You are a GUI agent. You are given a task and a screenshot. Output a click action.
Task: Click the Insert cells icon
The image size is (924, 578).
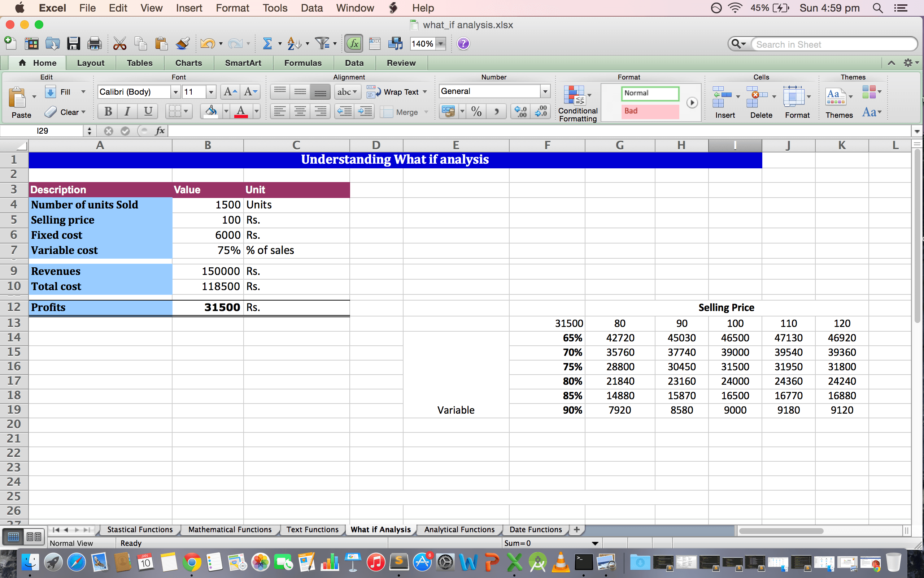tap(722, 97)
